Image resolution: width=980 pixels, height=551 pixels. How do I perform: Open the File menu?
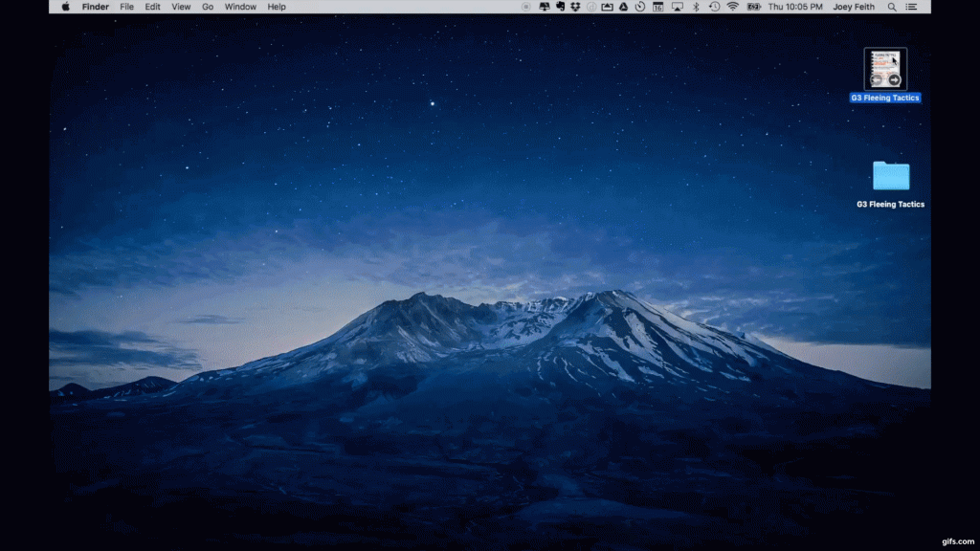click(126, 7)
